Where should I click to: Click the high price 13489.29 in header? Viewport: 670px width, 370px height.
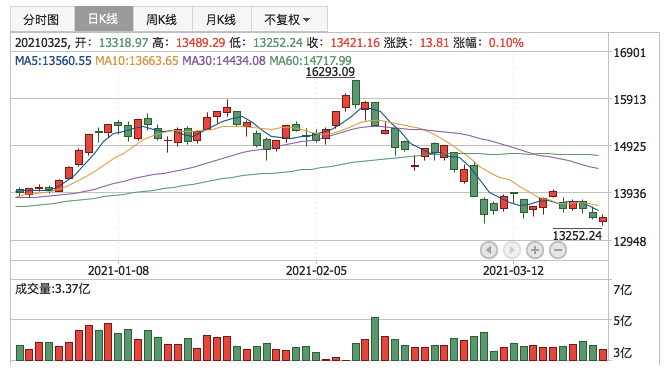(x=200, y=43)
